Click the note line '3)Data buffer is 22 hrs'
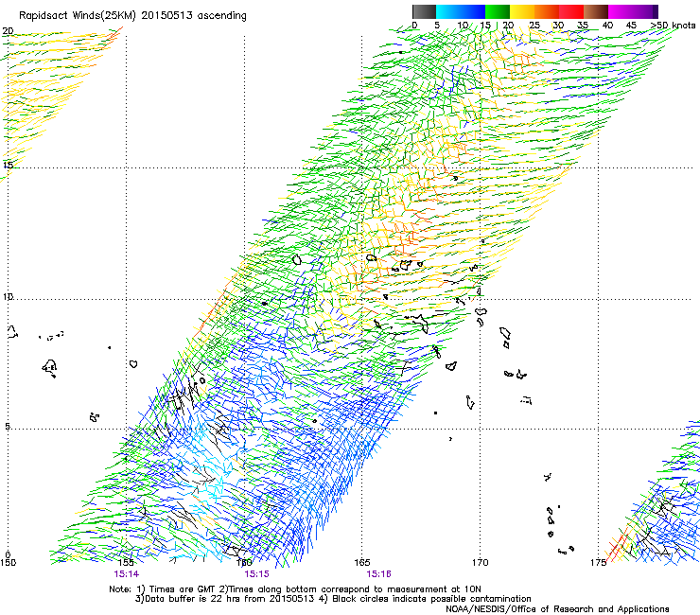 (333, 599)
